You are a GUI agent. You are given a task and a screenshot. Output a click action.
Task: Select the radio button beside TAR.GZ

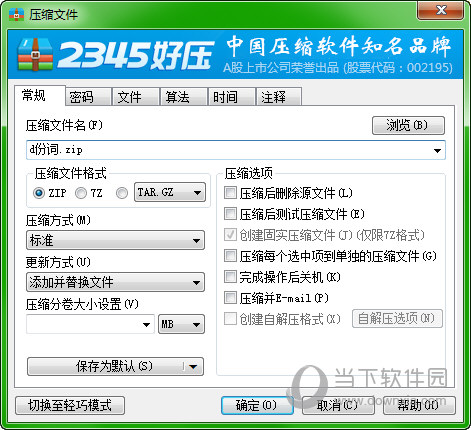pos(122,193)
